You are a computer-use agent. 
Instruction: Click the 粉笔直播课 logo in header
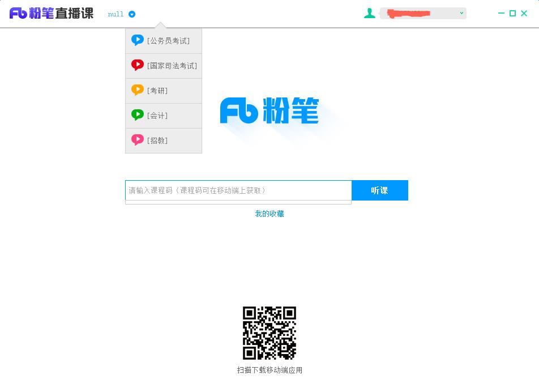(x=51, y=13)
